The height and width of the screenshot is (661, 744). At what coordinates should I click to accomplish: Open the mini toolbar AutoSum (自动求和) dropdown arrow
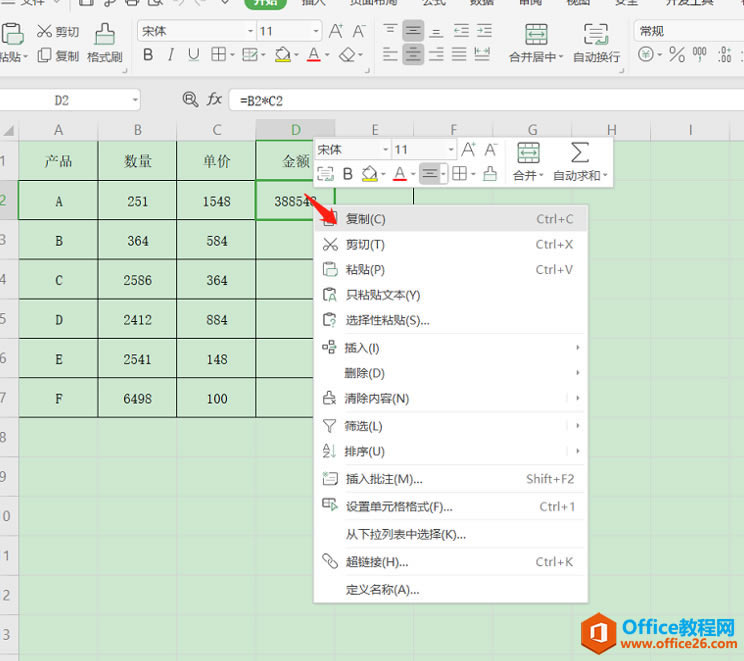[605, 176]
